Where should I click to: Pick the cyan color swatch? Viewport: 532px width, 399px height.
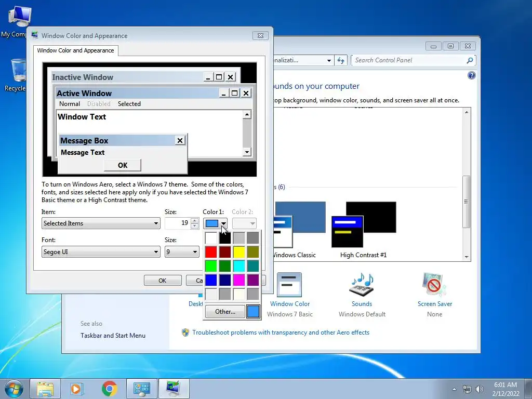239,266
